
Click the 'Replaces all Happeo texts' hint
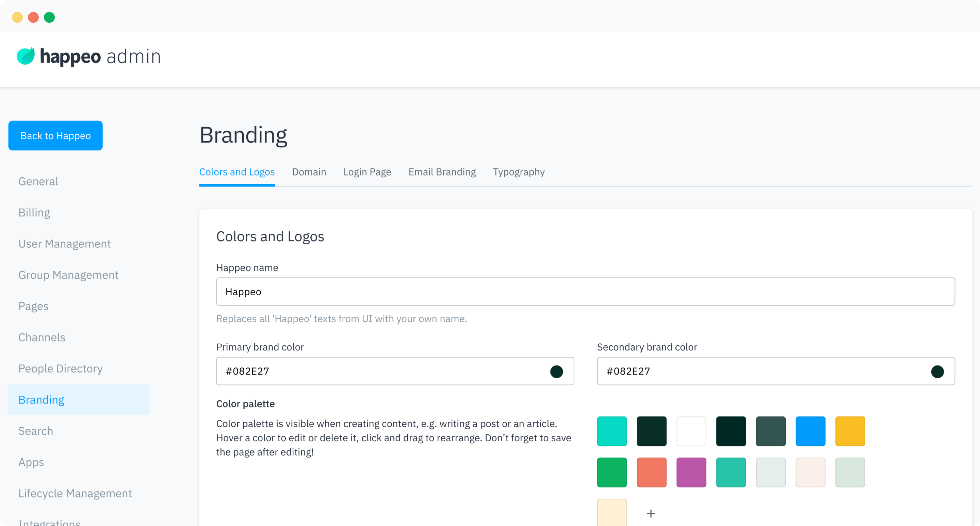[x=342, y=319]
